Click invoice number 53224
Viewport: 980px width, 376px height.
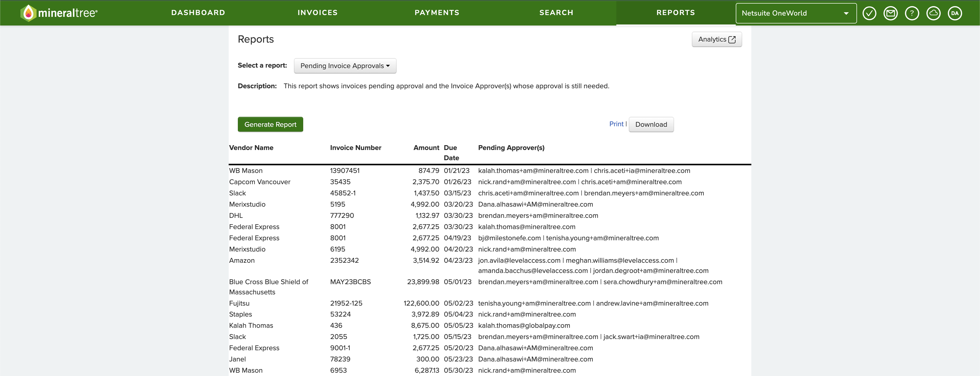point(340,315)
